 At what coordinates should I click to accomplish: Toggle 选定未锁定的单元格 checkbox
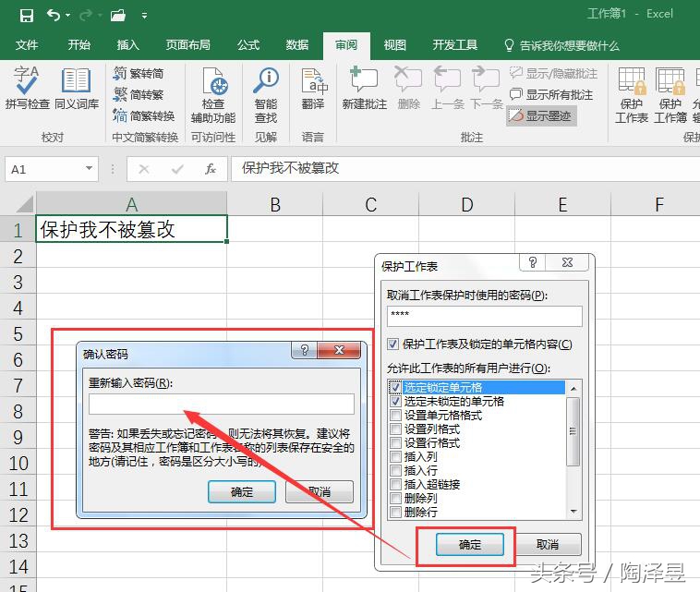[395, 401]
